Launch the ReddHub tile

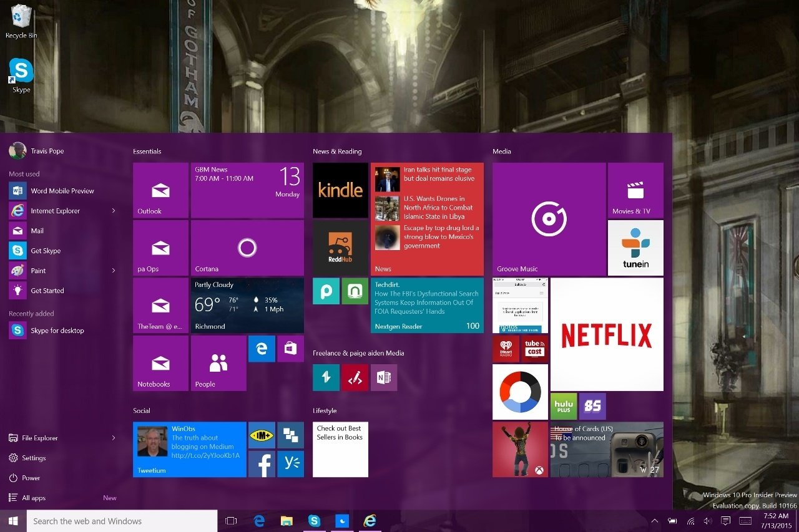(x=340, y=248)
